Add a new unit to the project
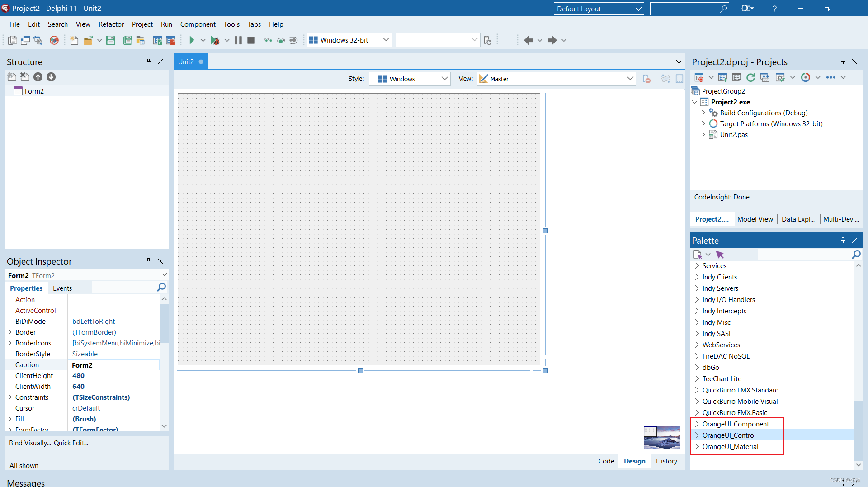 coord(722,77)
